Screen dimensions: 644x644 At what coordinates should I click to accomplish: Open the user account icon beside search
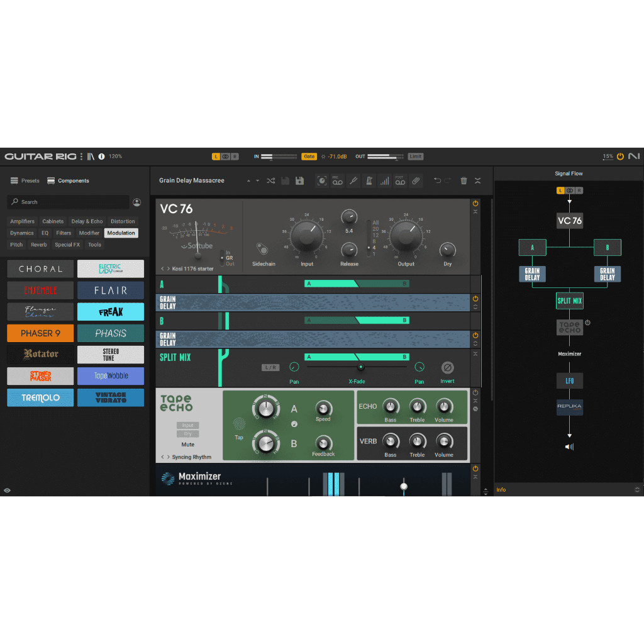click(x=136, y=202)
